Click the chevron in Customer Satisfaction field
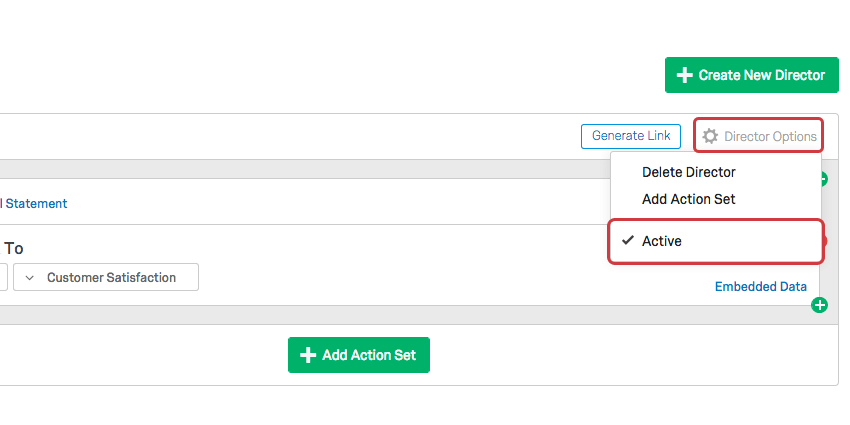The image size is (850, 425). pyautogui.click(x=30, y=277)
